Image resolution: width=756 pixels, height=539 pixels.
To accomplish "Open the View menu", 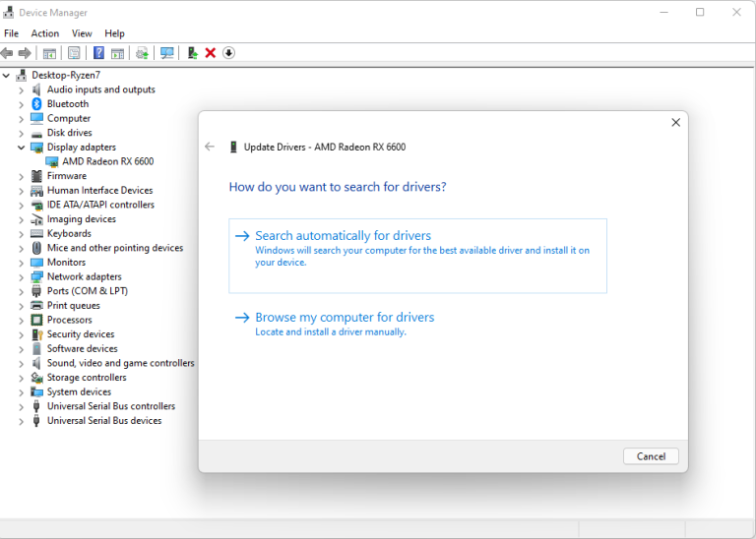I will pos(82,33).
